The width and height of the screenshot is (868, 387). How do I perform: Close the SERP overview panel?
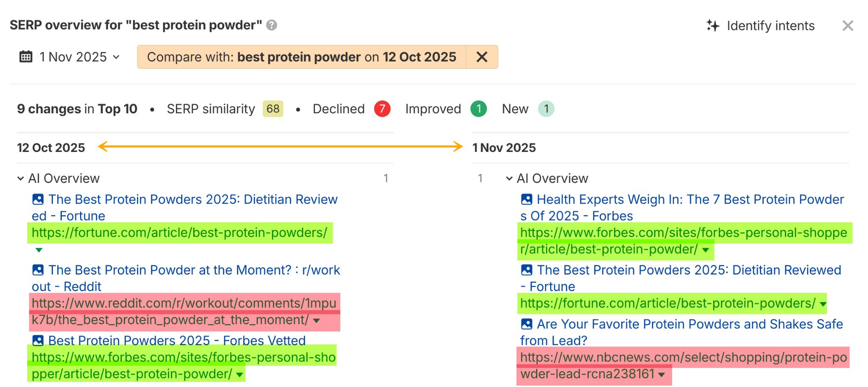(x=848, y=25)
